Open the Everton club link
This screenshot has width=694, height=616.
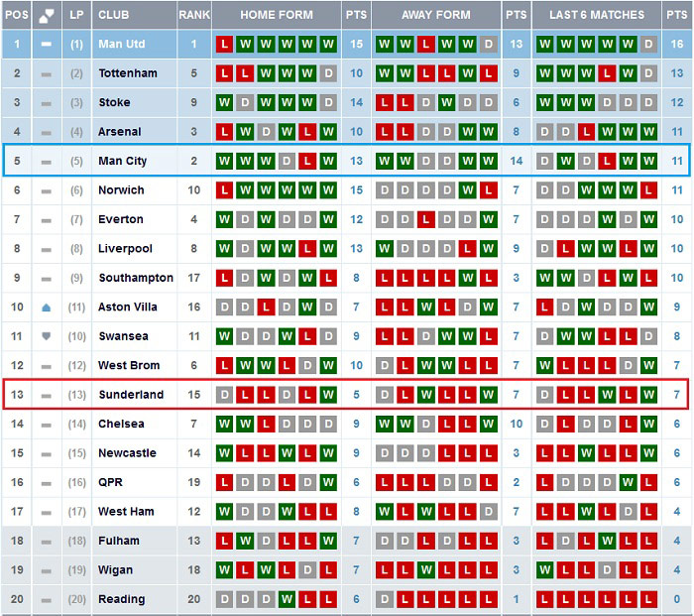121,219
